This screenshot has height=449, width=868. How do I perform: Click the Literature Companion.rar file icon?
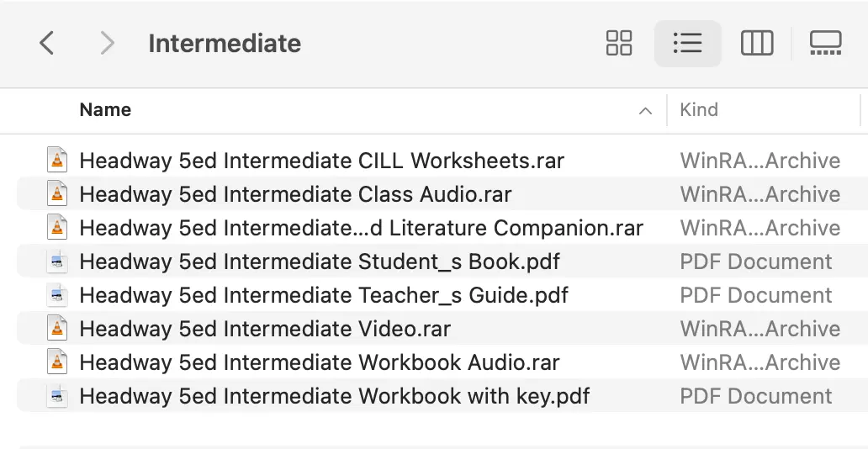57,228
